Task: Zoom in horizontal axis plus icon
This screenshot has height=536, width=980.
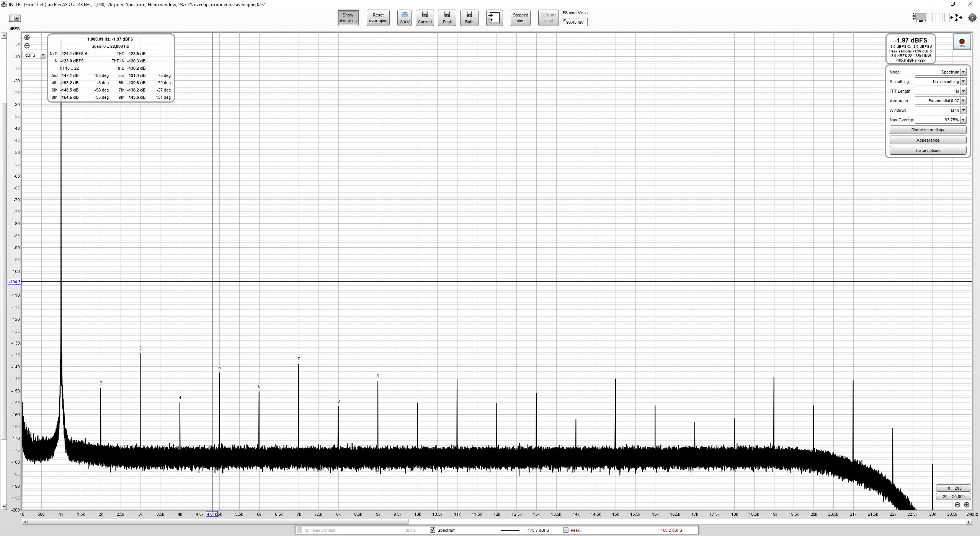Action: [967, 505]
